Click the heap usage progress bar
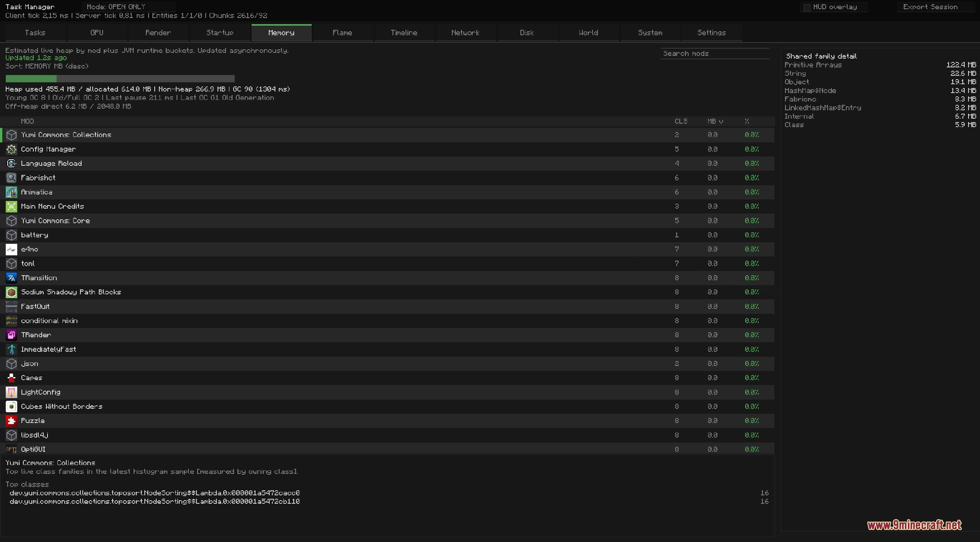This screenshot has width=980, height=542. 120,78
